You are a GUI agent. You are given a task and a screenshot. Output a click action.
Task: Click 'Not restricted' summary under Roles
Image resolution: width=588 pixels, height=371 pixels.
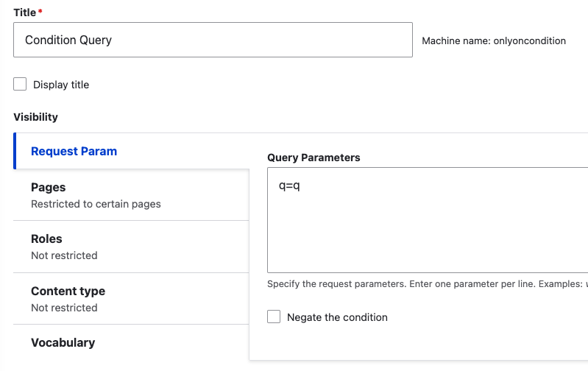64,255
